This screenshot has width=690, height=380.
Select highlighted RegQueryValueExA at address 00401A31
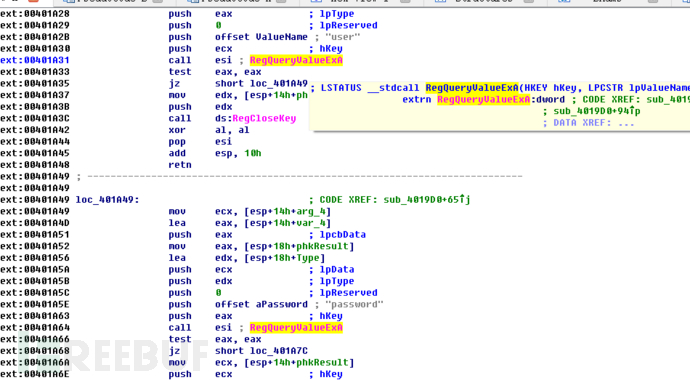tap(296, 60)
